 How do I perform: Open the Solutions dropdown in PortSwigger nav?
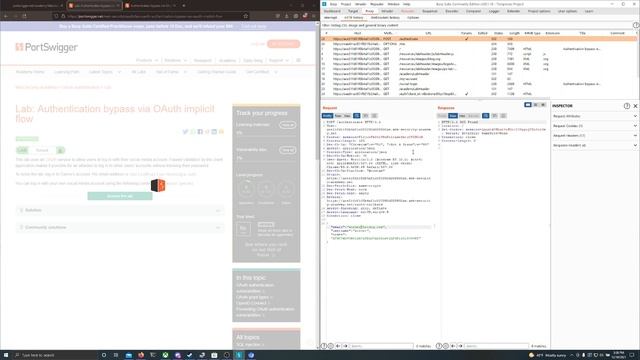coord(176,60)
